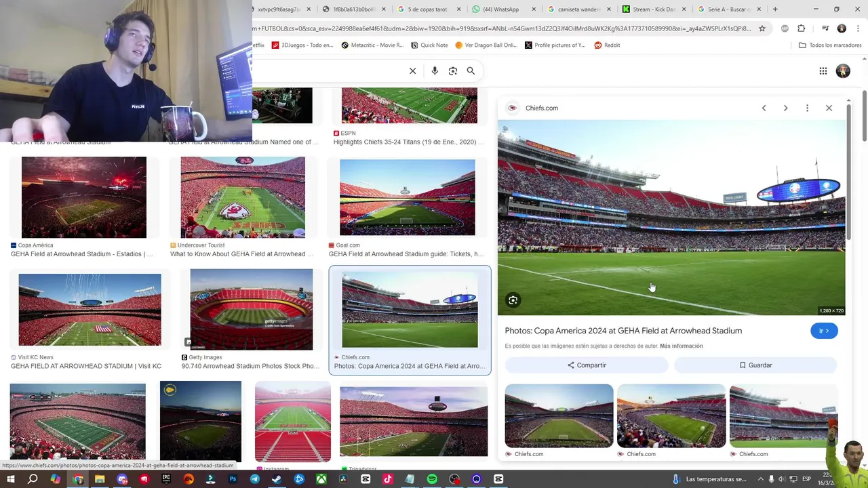Close the image preview panel

coord(829,108)
